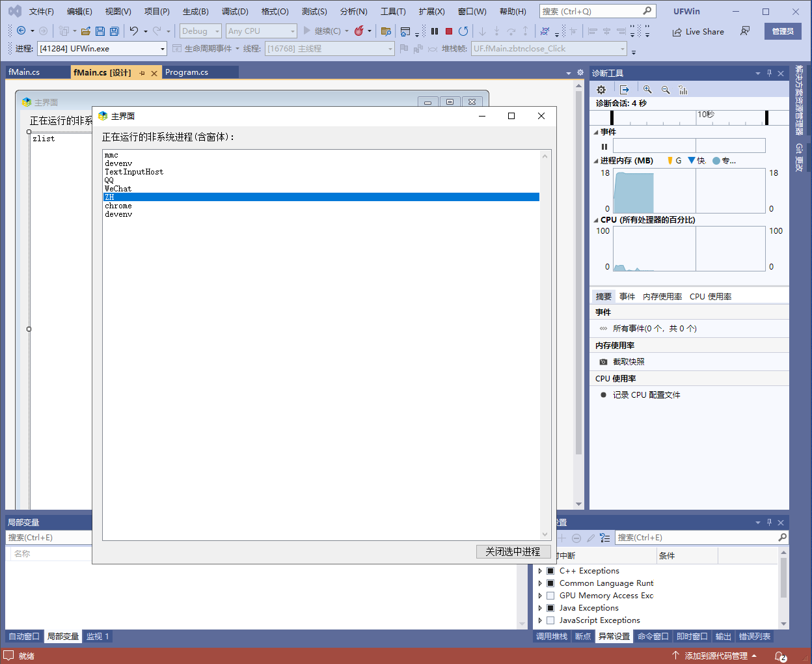This screenshot has height=664, width=812.
Task: Expand the C++ Exceptions node
Action: (x=540, y=571)
